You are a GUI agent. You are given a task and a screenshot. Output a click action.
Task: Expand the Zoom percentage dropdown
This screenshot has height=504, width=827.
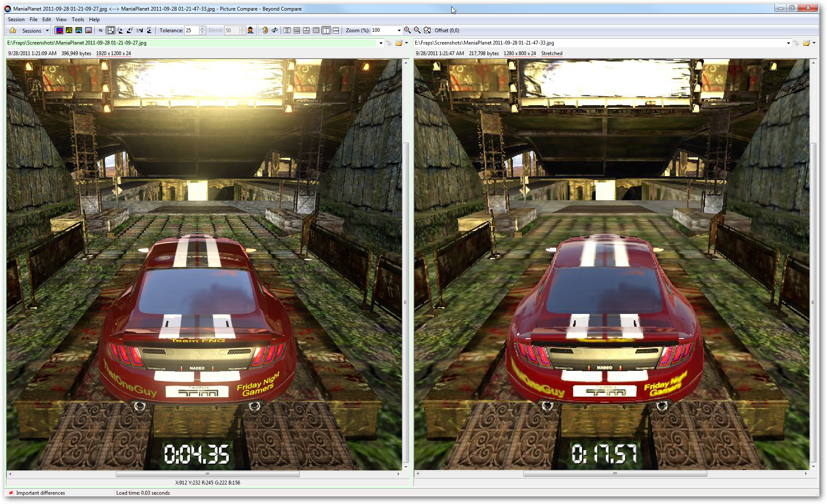coord(399,31)
